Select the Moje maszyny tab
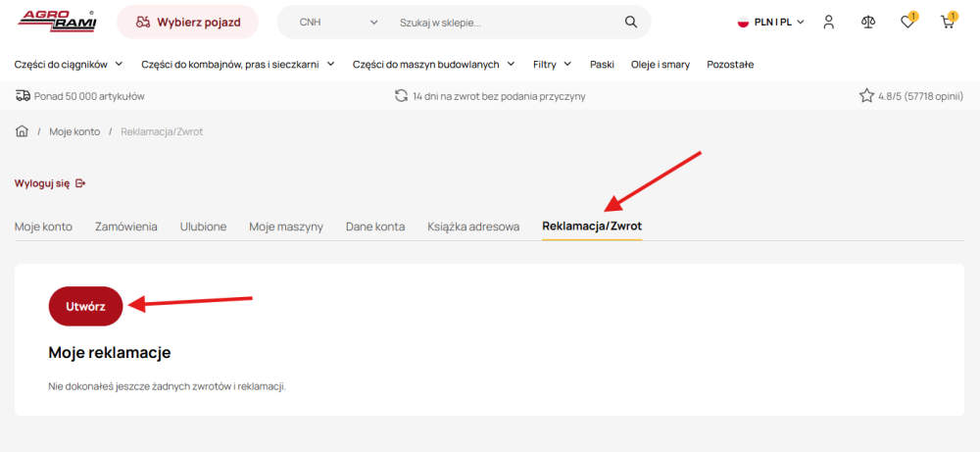The image size is (980, 452). [285, 226]
